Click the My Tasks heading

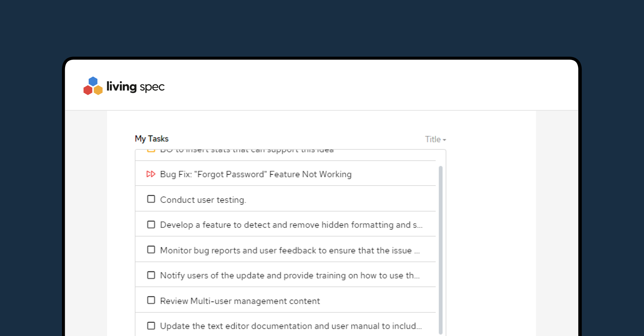click(152, 139)
